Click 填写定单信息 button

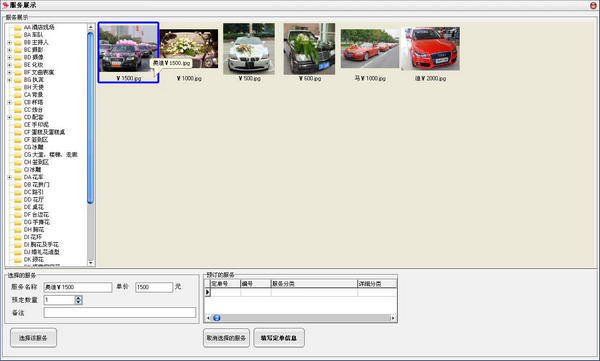pos(279,338)
